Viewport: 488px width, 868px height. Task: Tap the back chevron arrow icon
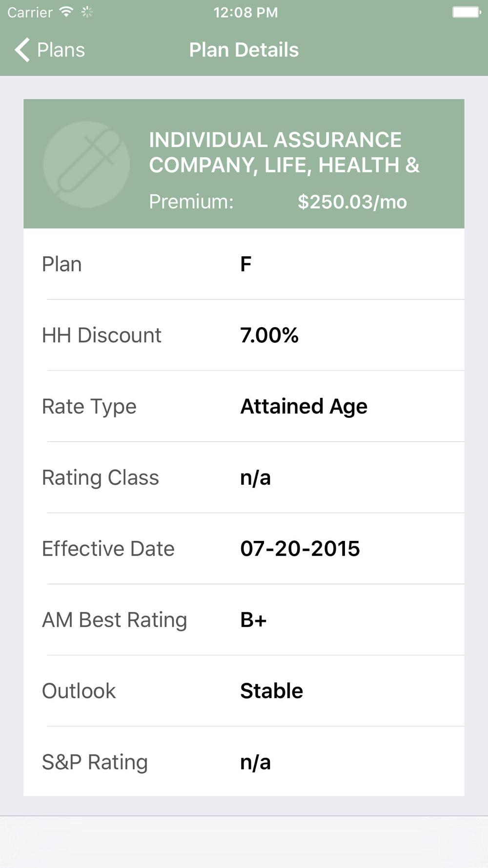(22, 50)
